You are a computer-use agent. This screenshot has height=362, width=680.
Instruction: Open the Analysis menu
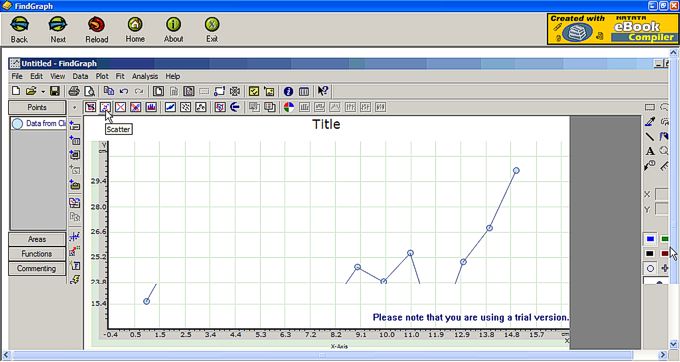click(x=145, y=76)
